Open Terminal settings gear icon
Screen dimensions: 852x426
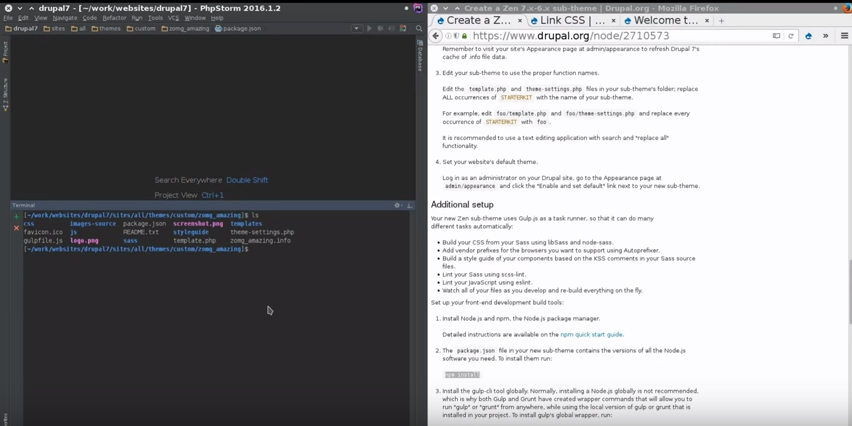click(397, 205)
